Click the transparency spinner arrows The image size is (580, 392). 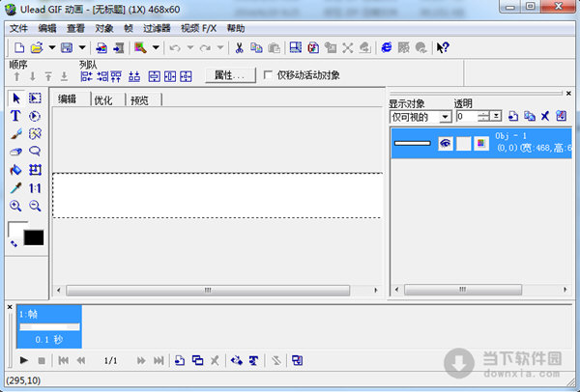click(483, 117)
